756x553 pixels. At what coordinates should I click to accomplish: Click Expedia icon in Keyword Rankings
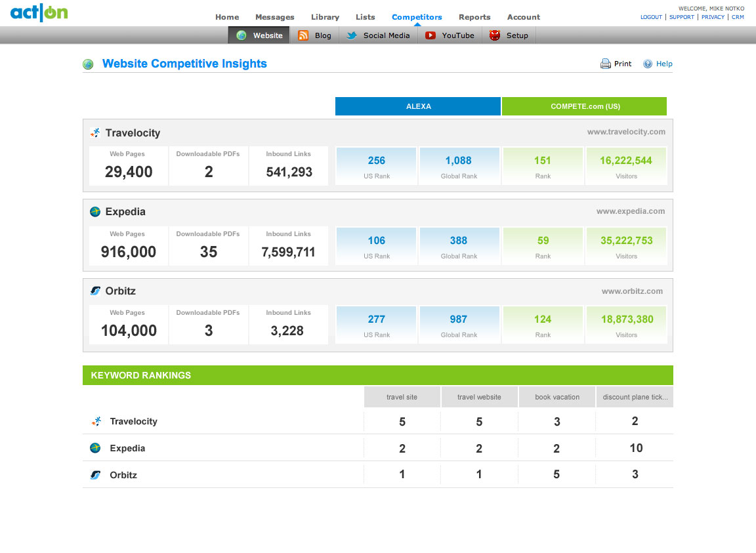pyautogui.click(x=95, y=448)
